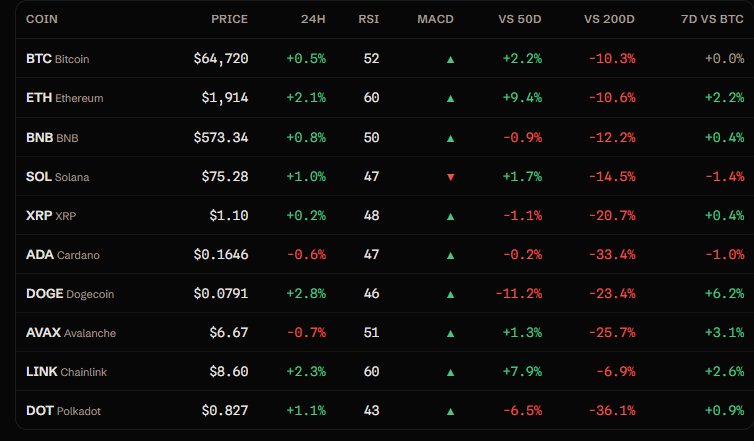The height and width of the screenshot is (441, 754).
Task: Click the SOL row red MACD down arrow
Action: pos(451,177)
